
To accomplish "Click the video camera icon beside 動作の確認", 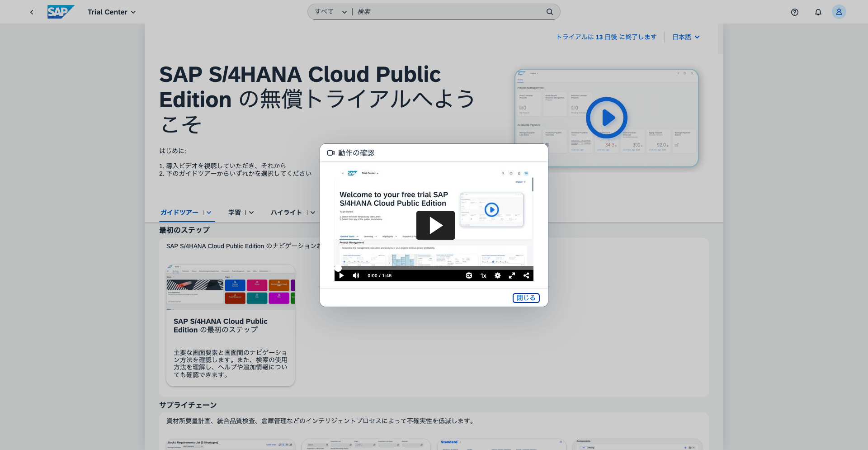I will click(x=331, y=153).
